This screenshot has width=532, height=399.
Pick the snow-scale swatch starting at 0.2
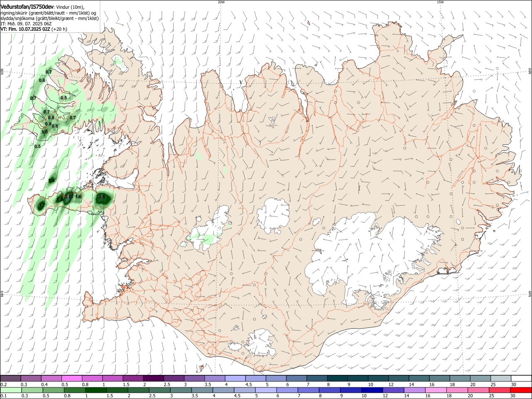coord(10,378)
